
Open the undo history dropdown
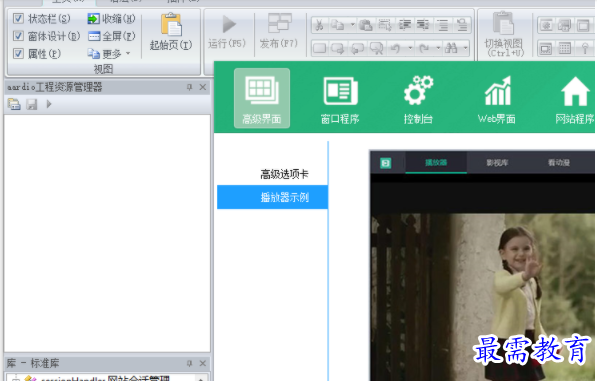tap(410, 48)
